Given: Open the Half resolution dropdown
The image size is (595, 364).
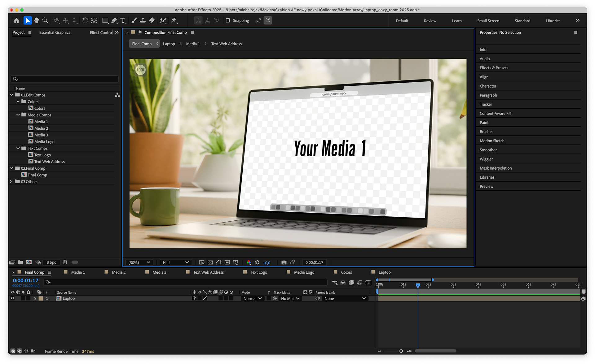Looking at the screenshot, I should pos(175,262).
